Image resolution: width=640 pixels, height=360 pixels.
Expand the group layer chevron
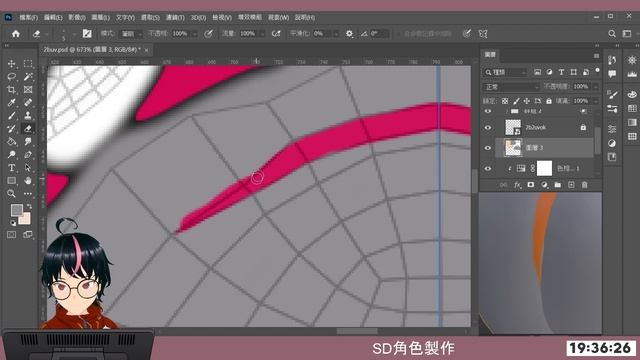[507, 111]
